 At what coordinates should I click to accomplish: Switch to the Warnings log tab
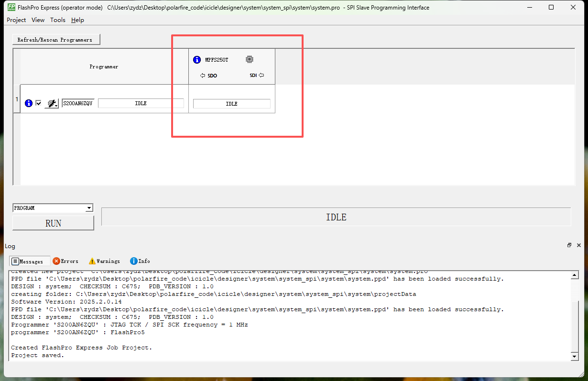pos(104,261)
